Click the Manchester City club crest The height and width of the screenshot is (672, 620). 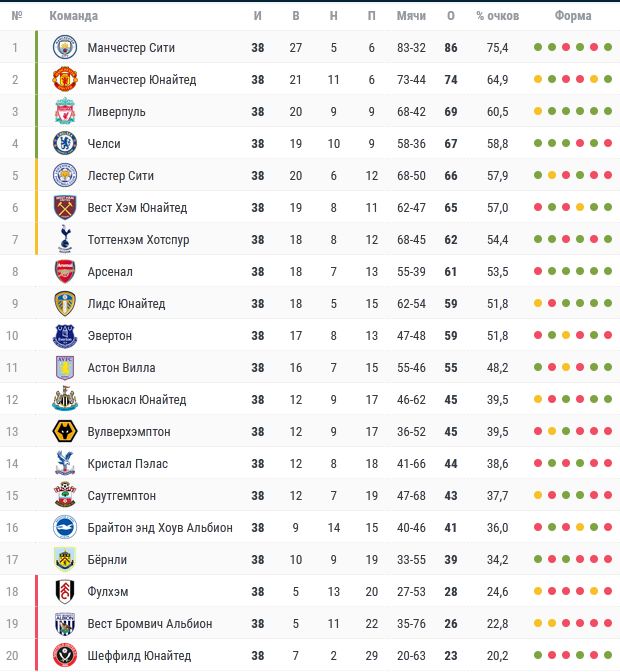65,48
